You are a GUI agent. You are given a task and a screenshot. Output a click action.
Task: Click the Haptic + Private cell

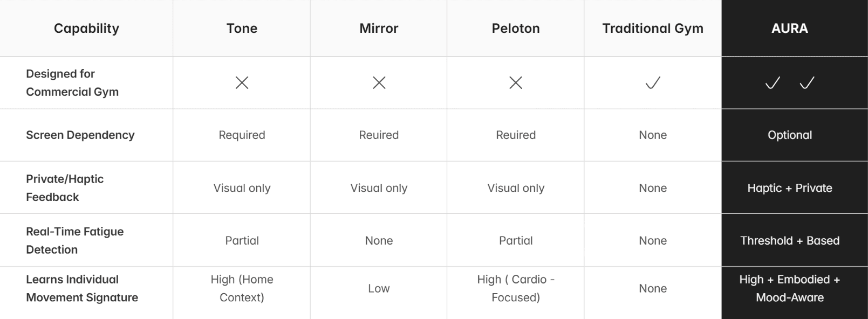coord(790,188)
